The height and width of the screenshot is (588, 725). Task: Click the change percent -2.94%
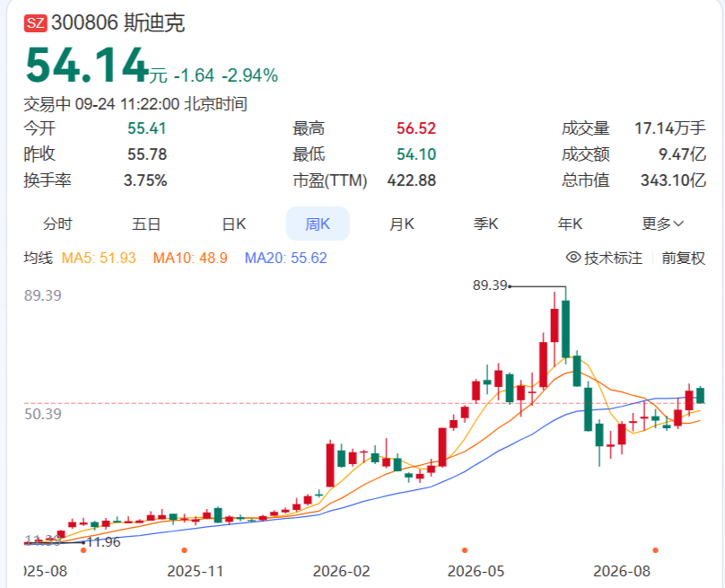pos(250,75)
